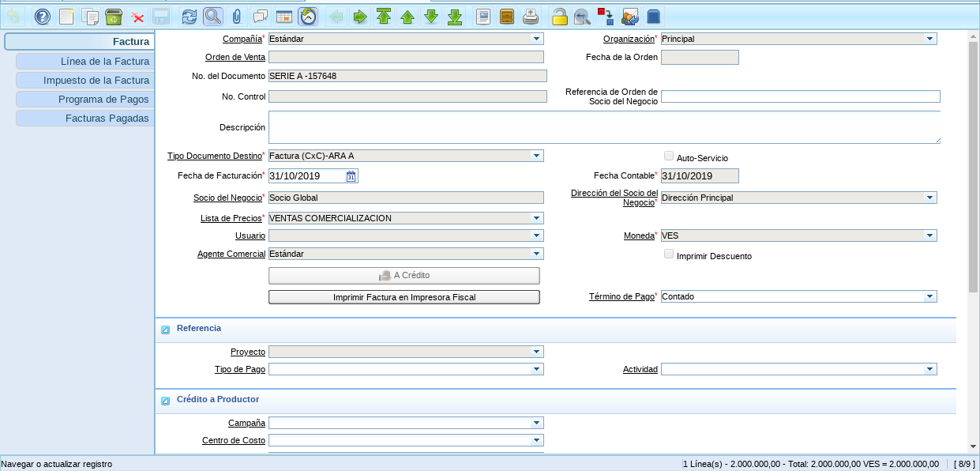The height and width of the screenshot is (471, 980).
Task: Open the Moneda dropdown
Action: tap(930, 236)
